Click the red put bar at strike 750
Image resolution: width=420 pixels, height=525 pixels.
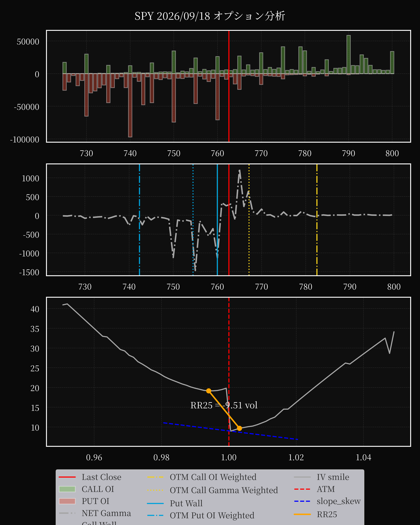click(174, 98)
